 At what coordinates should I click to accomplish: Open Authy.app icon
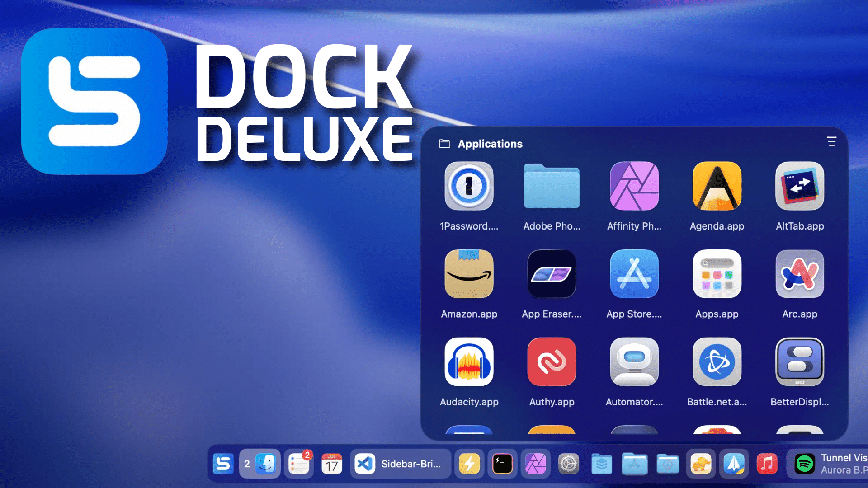tap(552, 362)
